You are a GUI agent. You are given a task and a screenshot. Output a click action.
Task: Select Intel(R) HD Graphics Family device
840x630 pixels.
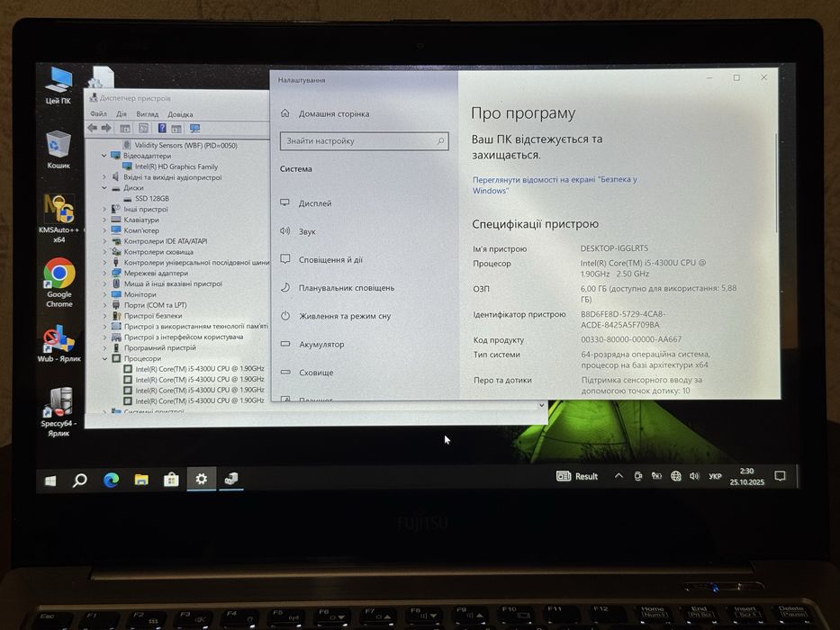(x=176, y=166)
